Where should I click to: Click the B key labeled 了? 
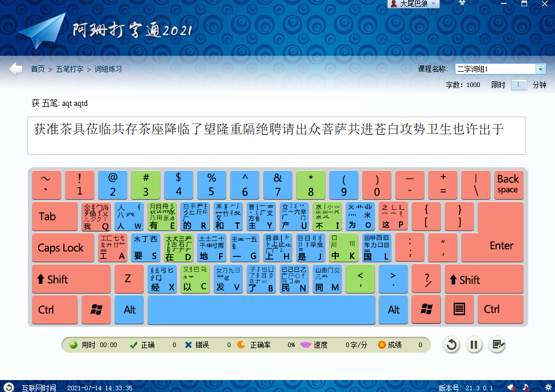[x=261, y=279]
